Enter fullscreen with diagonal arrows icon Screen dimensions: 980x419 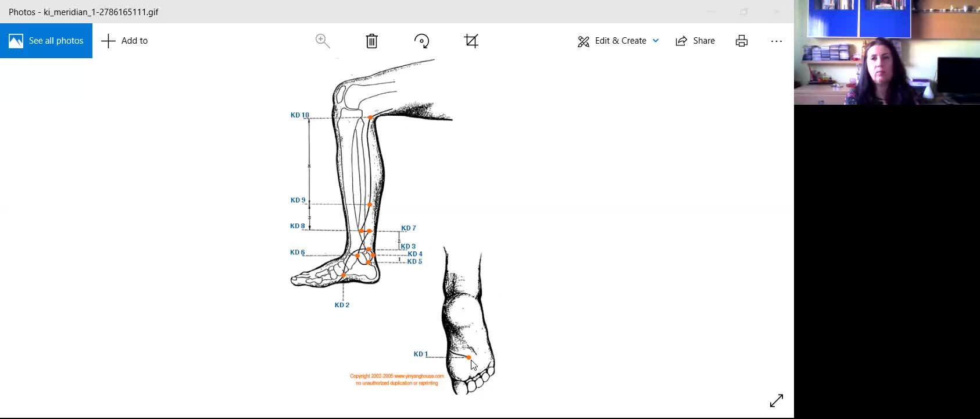[777, 401]
